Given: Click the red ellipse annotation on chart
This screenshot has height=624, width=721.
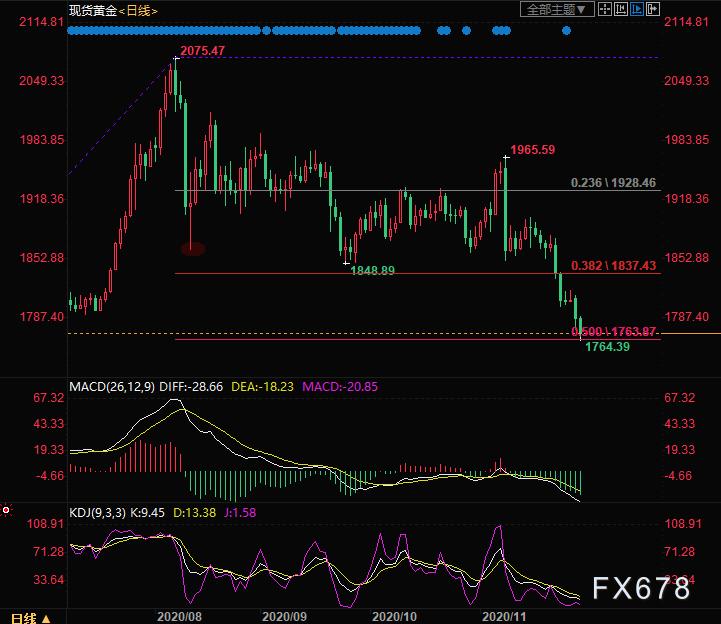Looking at the screenshot, I should coord(192,248).
